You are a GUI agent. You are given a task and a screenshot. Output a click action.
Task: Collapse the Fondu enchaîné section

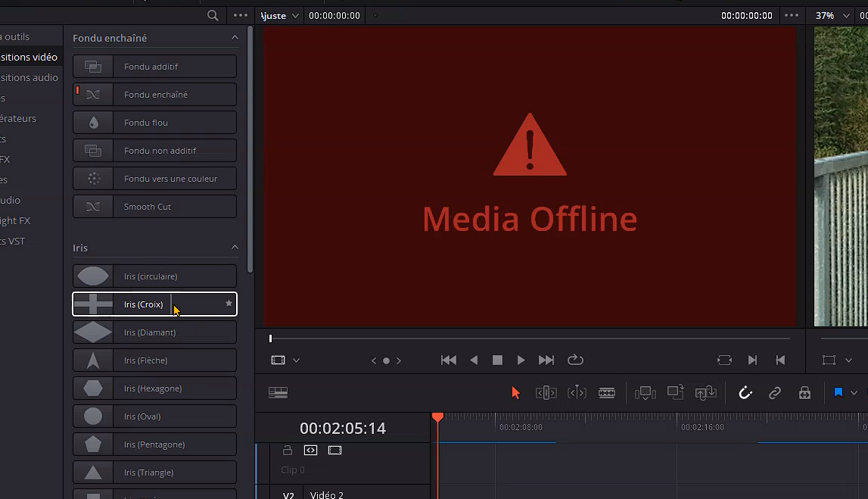pos(235,38)
